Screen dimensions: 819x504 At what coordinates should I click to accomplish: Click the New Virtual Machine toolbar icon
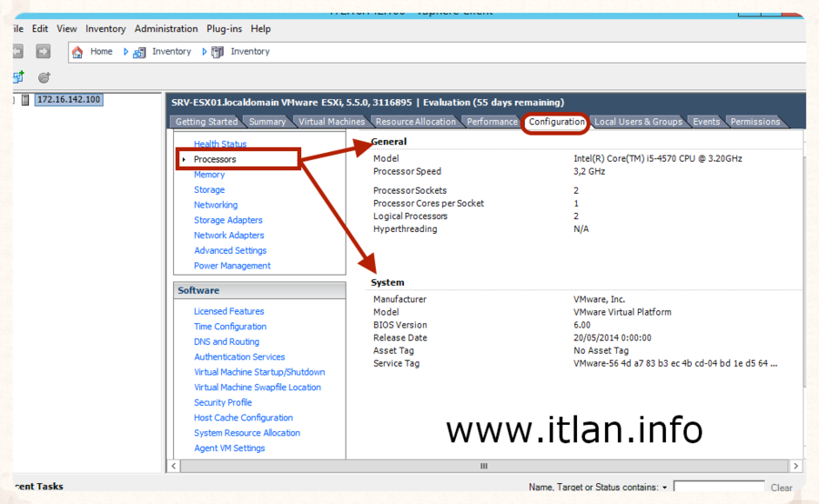click(18, 78)
